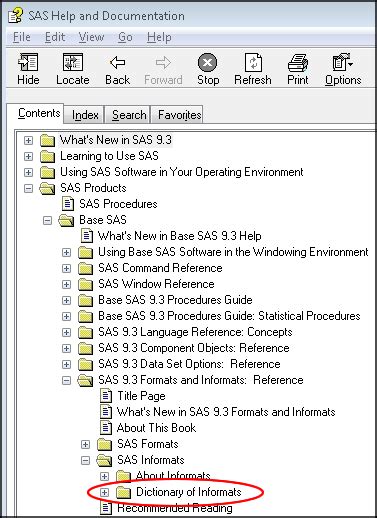Expand the About Informats node
Viewport: 377px width, 518px height.
click(x=104, y=476)
